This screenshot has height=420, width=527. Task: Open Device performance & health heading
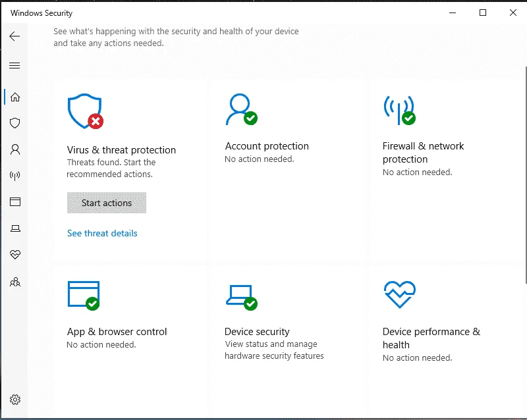431,338
